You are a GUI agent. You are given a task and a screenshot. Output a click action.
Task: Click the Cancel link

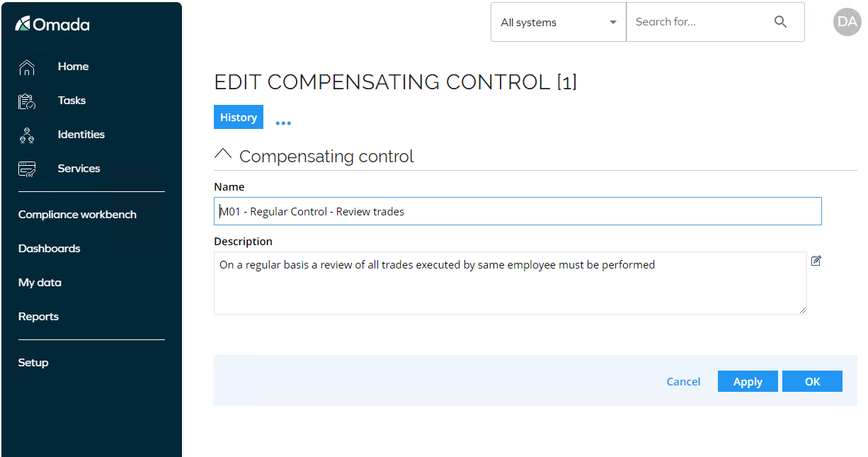point(683,381)
